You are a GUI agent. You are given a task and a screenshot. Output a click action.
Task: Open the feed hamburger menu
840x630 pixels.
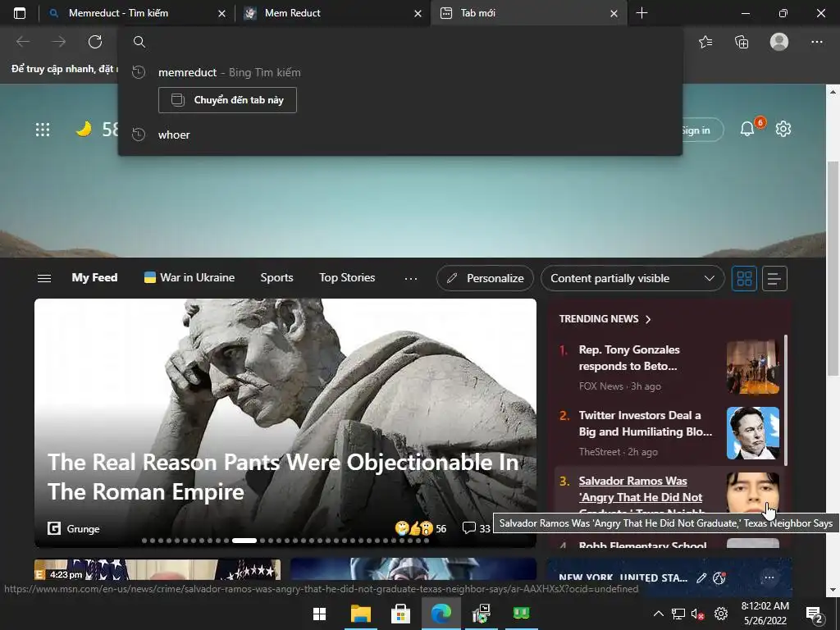44,278
